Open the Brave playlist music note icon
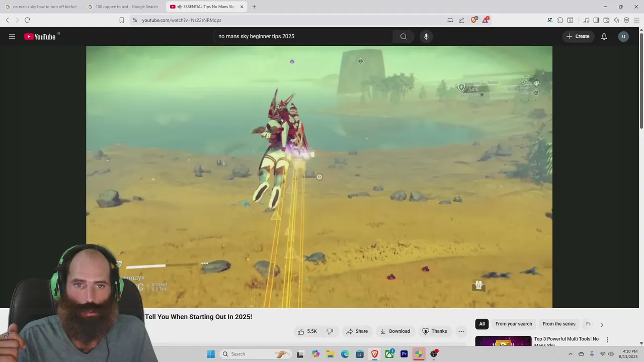 coord(586,20)
